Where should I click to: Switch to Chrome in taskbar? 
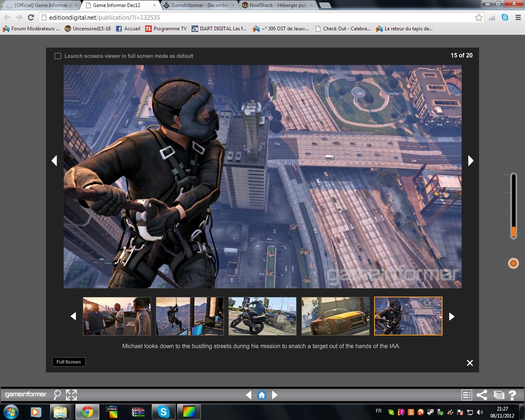[x=87, y=412]
